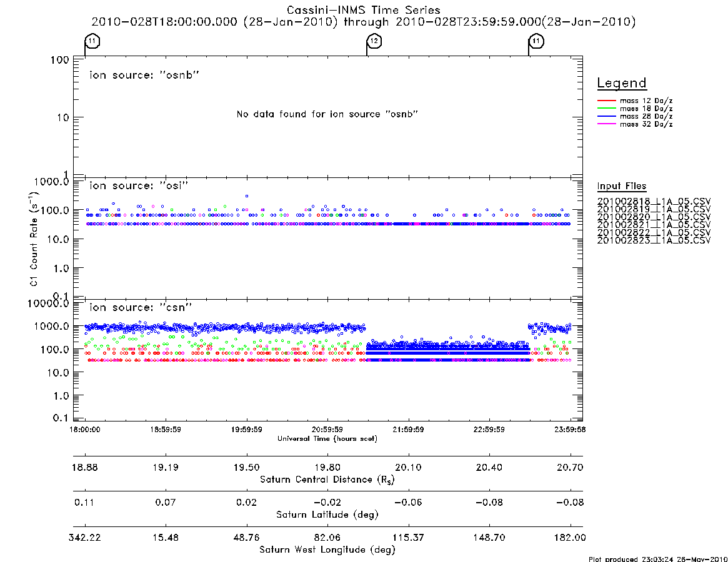The width and height of the screenshot is (728, 562).
Task: Click the 15.48 west longitude value
Action: pyautogui.click(x=166, y=538)
